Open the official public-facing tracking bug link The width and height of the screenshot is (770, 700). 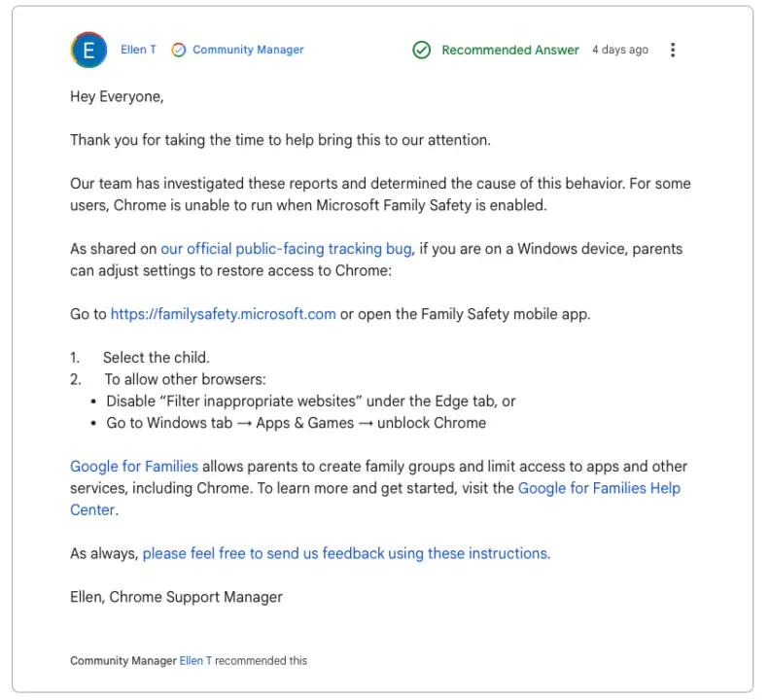(286, 249)
